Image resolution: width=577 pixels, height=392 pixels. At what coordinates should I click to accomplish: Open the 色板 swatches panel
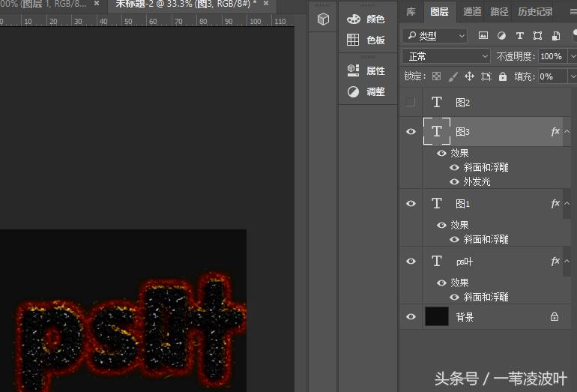[366, 40]
